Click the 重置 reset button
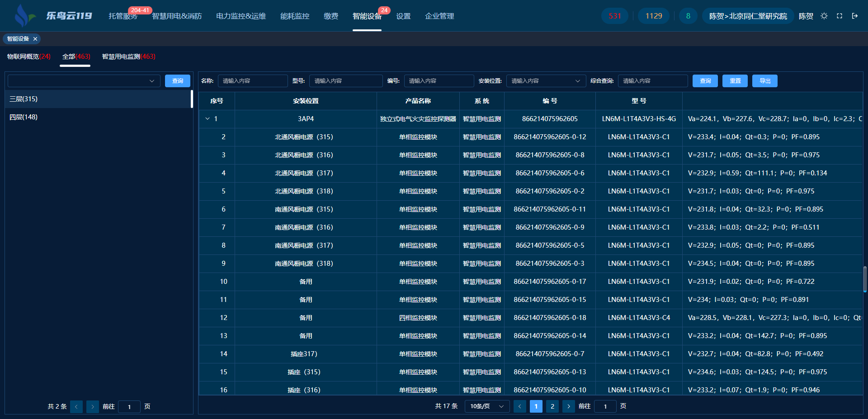 tap(735, 81)
